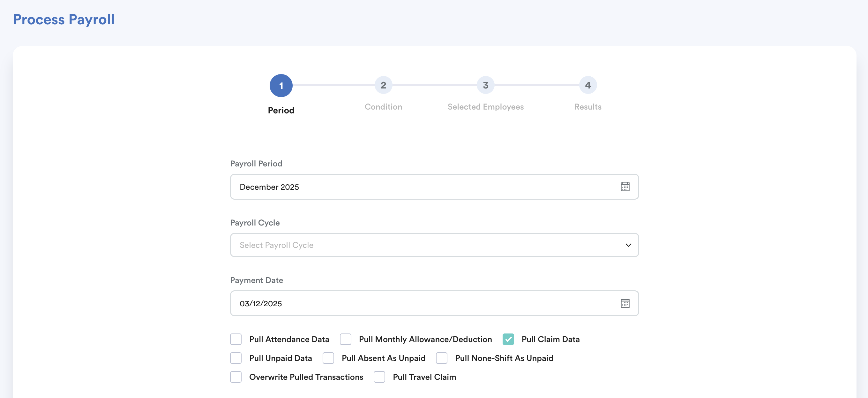The height and width of the screenshot is (398, 868).
Task: Uncheck Pull Claim Data checkbox
Action: [x=508, y=339]
